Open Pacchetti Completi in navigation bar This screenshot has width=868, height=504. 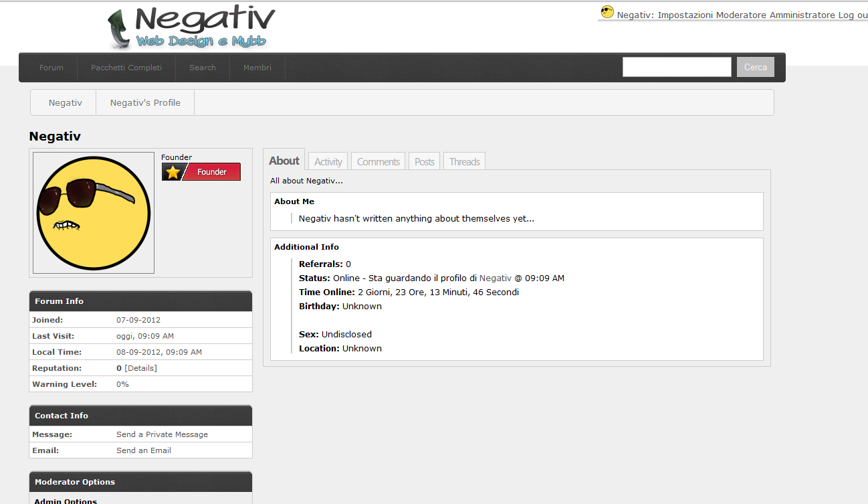(126, 68)
